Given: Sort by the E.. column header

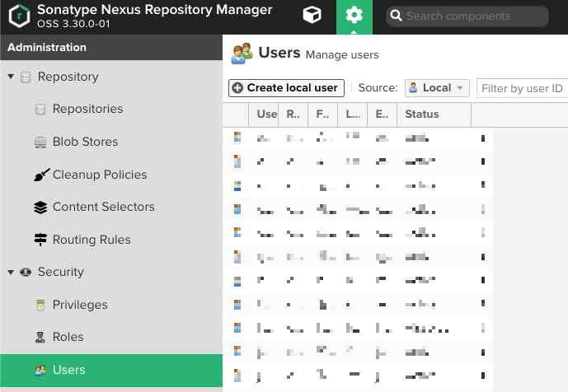Looking at the screenshot, I should 383,114.
